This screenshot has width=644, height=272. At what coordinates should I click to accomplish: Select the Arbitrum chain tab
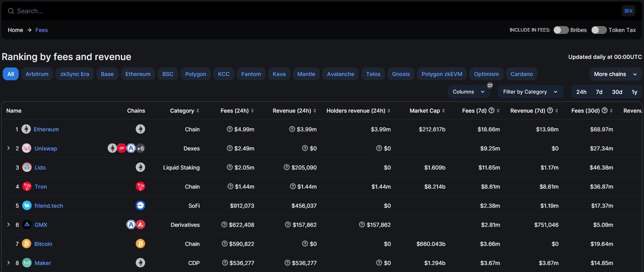coord(37,74)
